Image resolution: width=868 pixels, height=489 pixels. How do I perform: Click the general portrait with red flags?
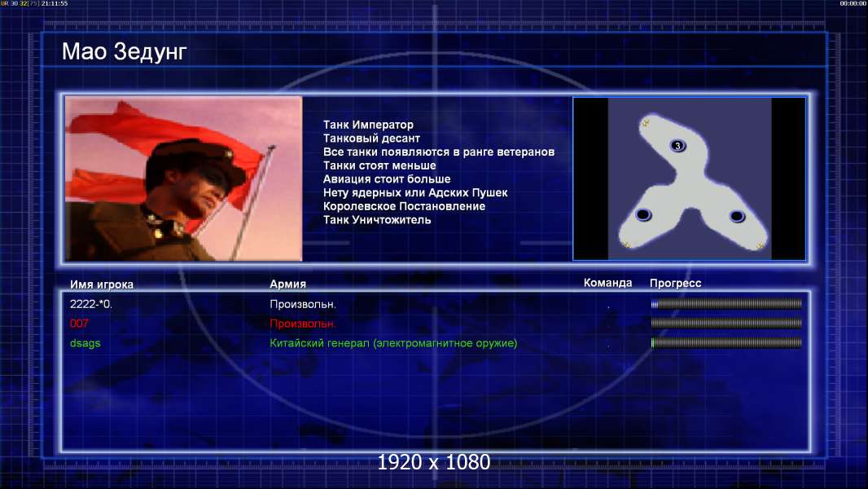[x=184, y=178]
